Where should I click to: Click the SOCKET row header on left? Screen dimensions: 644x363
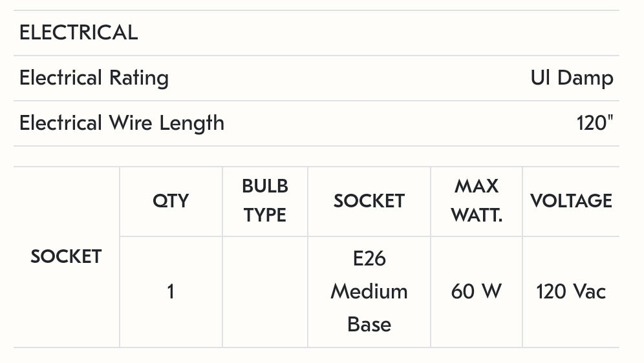66,256
